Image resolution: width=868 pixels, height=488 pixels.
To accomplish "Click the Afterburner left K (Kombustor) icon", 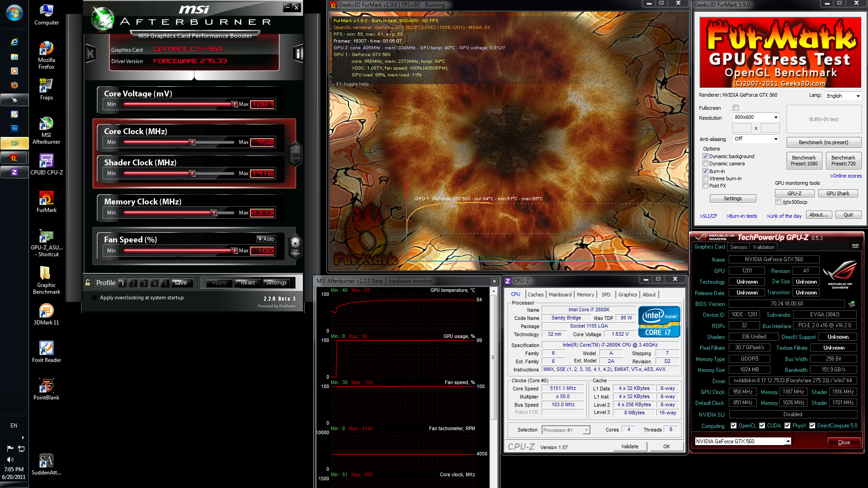I will tap(90, 54).
